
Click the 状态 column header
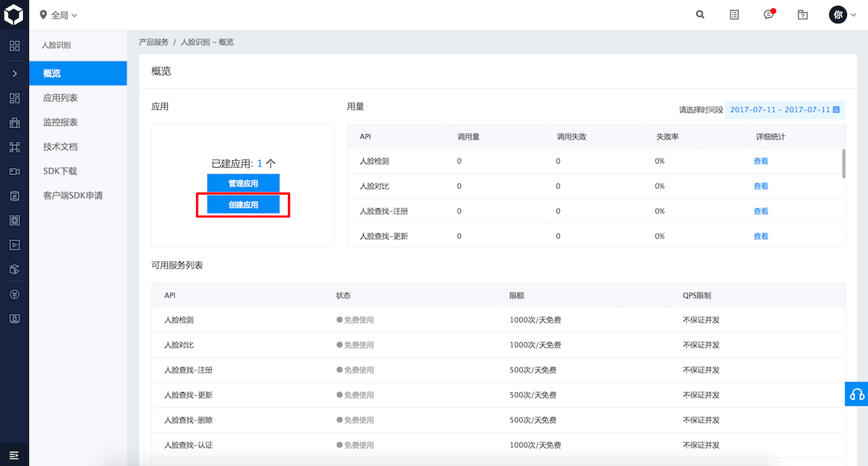pos(344,296)
